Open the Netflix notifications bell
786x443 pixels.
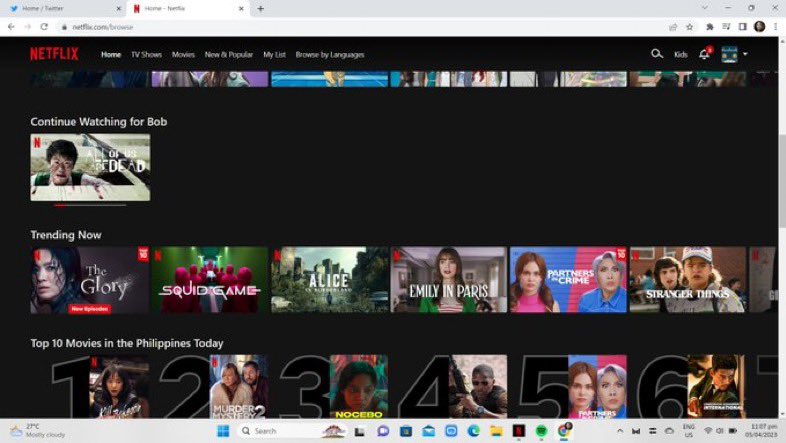click(704, 54)
